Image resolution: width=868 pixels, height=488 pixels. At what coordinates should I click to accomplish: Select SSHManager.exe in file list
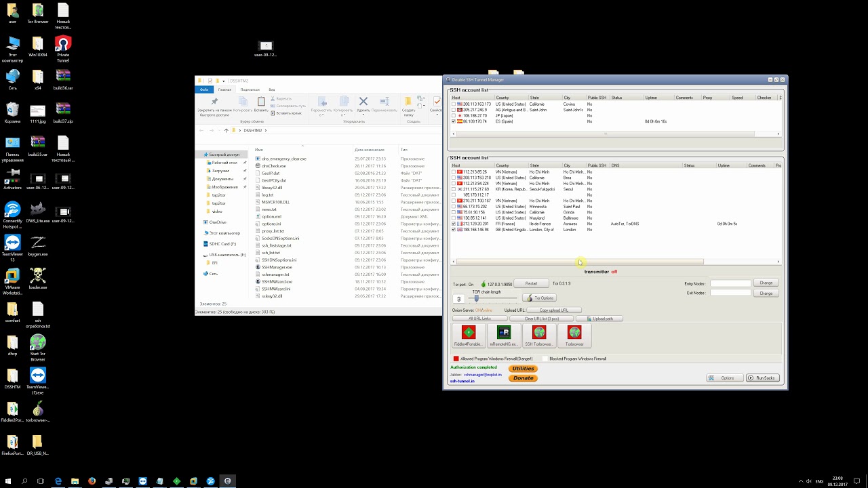click(277, 267)
